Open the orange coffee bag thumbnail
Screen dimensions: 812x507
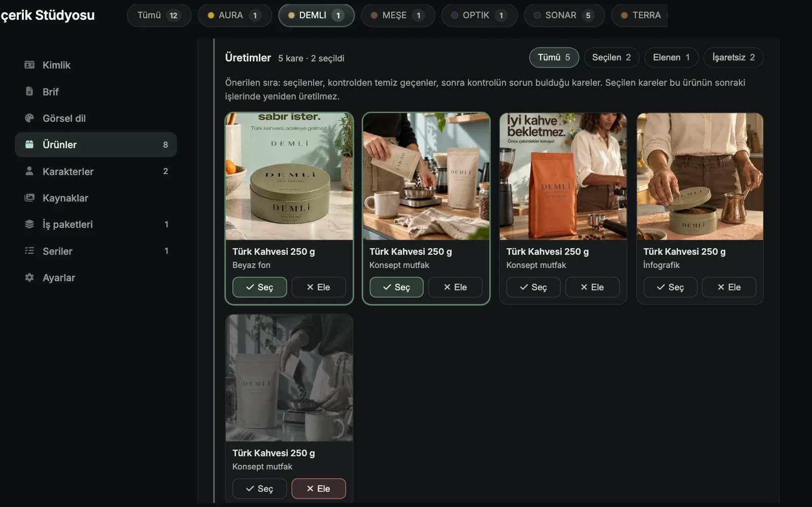pos(563,176)
